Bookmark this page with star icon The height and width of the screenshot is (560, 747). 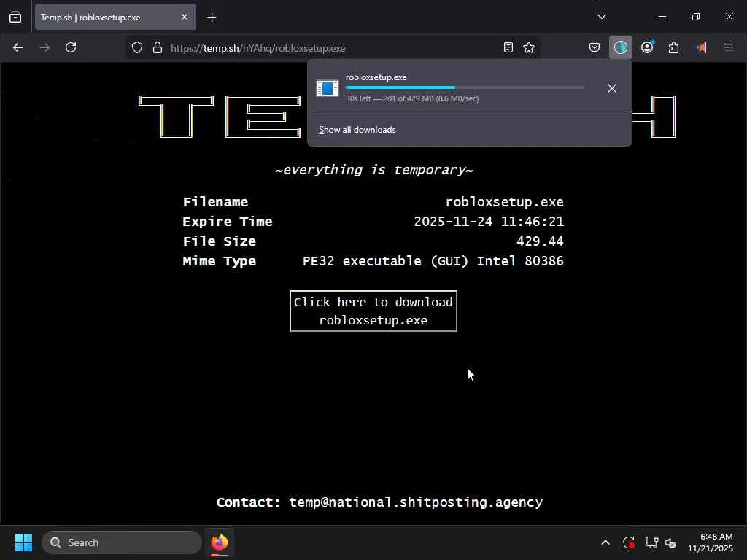pos(529,47)
